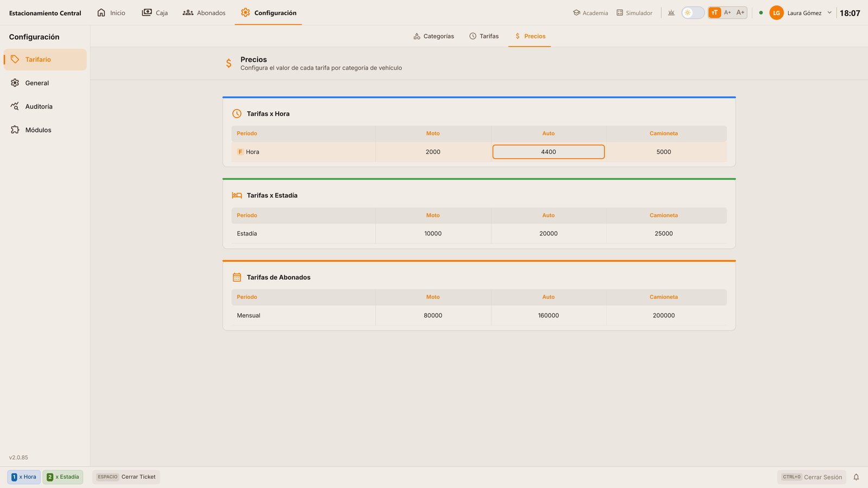Image resolution: width=868 pixels, height=488 pixels.
Task: Click the 2 x Estadía shortcut button
Action: click(63, 477)
